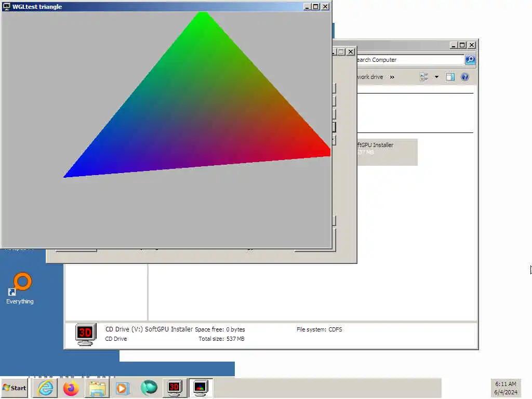Toggle the preview pane icon
Viewport: 532px width, 399px height.
[450, 77]
